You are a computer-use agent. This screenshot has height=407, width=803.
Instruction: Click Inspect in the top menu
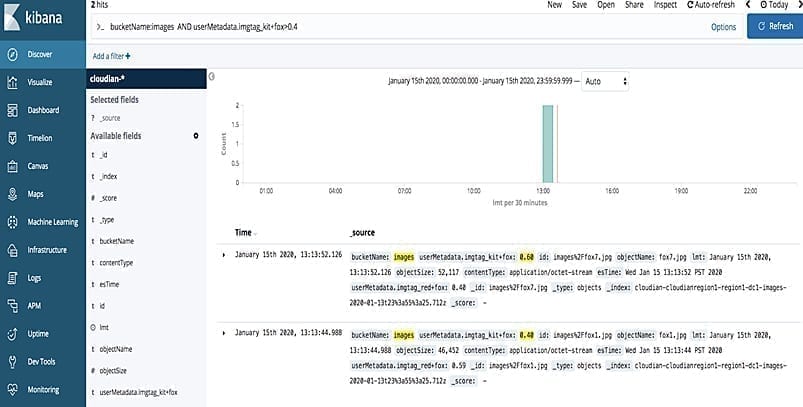click(x=665, y=5)
